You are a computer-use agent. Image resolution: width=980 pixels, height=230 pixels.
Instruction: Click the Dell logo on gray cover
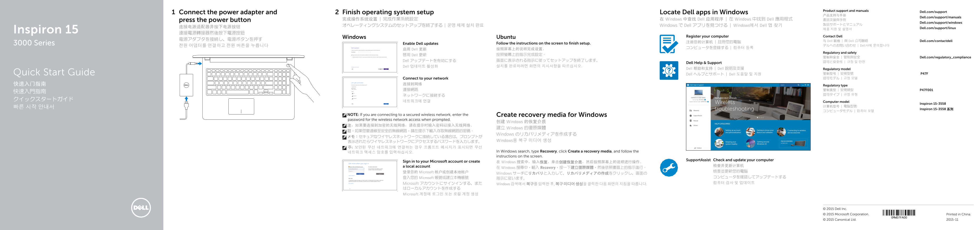(141, 208)
